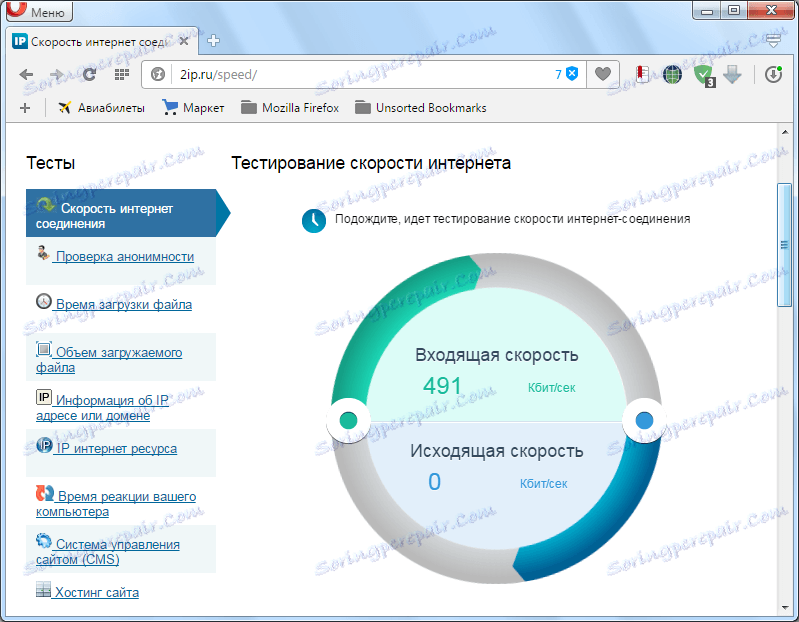The height and width of the screenshot is (622, 799).
Task: Click the refresh arrows icon by Время реакции
Action: pos(45,493)
